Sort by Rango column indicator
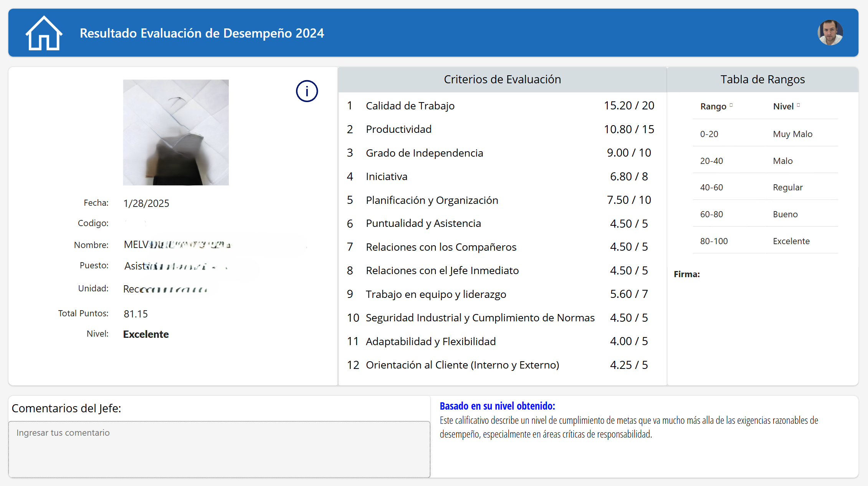Screen dimensions: 868x486 point(731,105)
